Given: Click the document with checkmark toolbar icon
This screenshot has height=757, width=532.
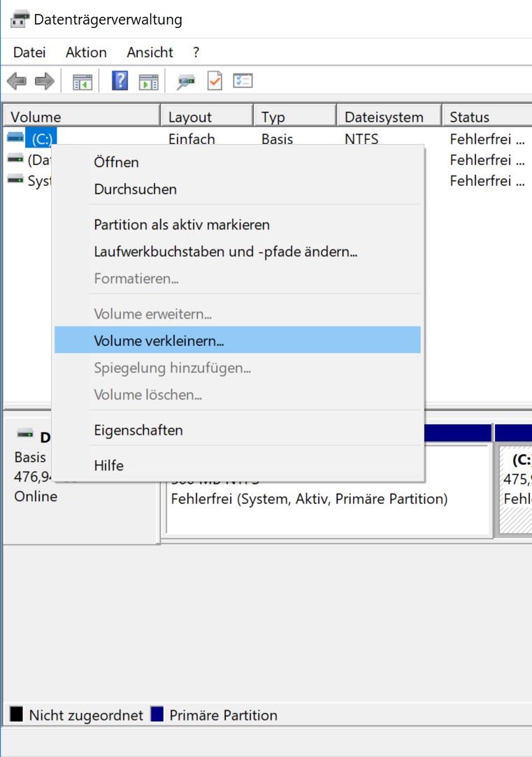Looking at the screenshot, I should 215,81.
